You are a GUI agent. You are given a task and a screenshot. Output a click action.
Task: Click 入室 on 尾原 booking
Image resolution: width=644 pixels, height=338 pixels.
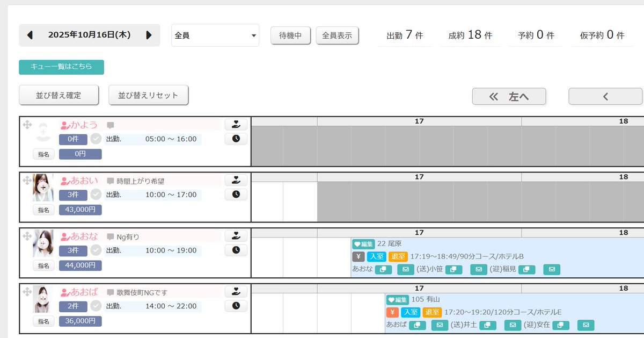click(376, 257)
